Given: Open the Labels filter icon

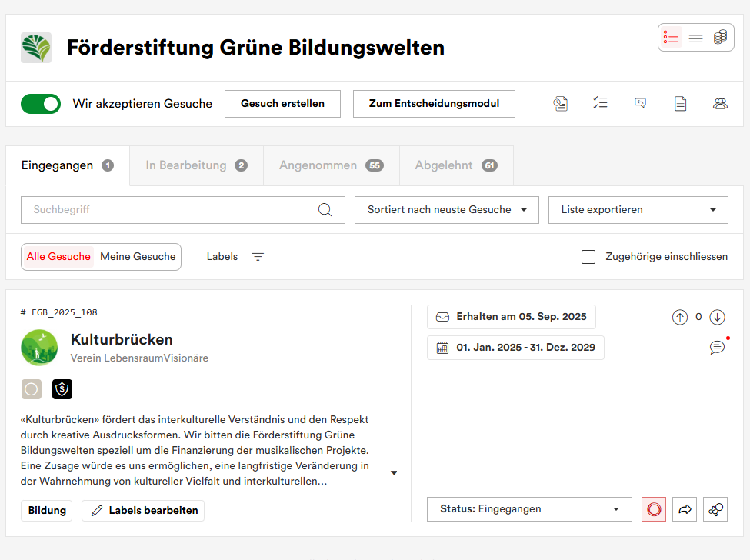Looking at the screenshot, I should [x=258, y=257].
